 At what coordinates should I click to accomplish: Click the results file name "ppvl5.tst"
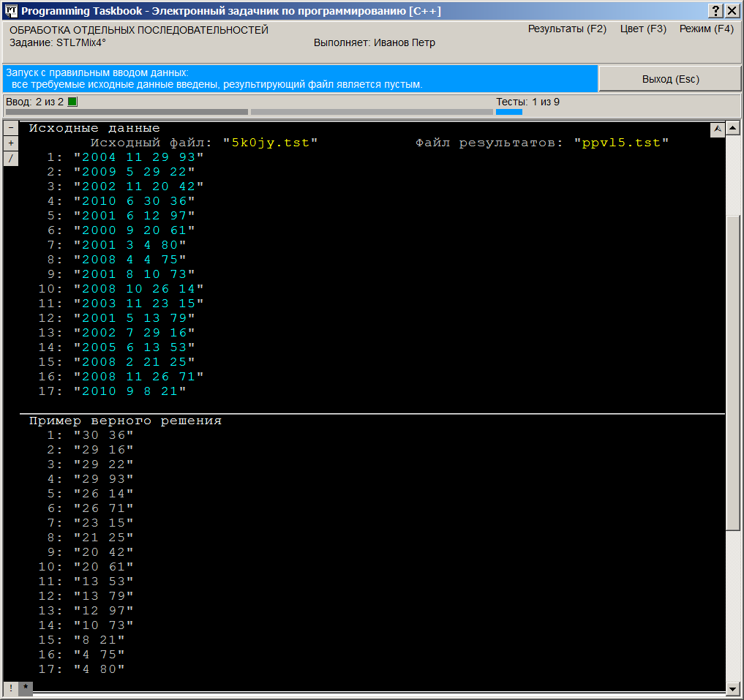(621, 143)
